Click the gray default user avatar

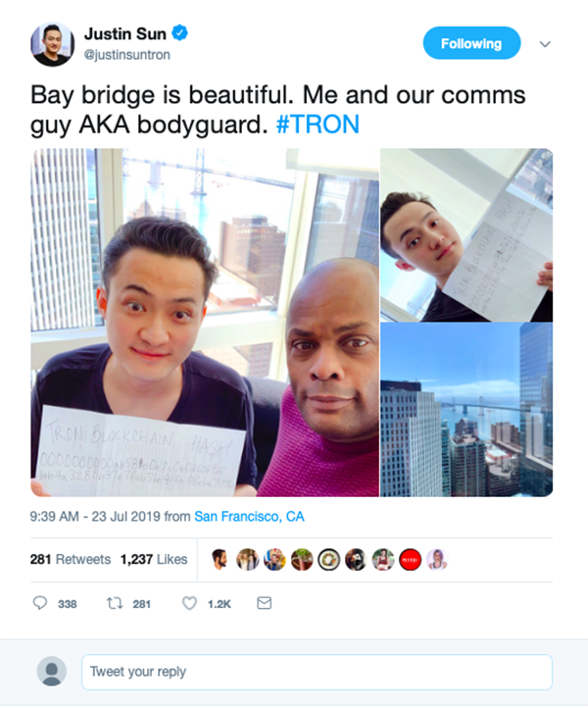pyautogui.click(x=51, y=672)
